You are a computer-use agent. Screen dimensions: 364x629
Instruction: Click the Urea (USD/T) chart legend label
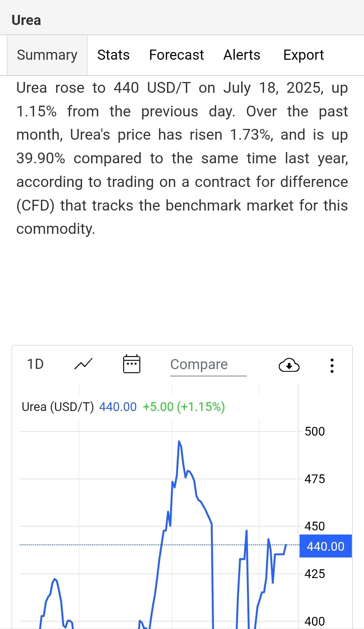click(x=58, y=407)
